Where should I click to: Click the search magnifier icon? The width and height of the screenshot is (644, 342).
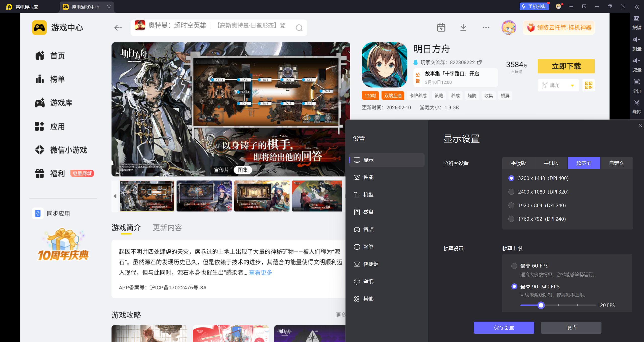(x=299, y=28)
